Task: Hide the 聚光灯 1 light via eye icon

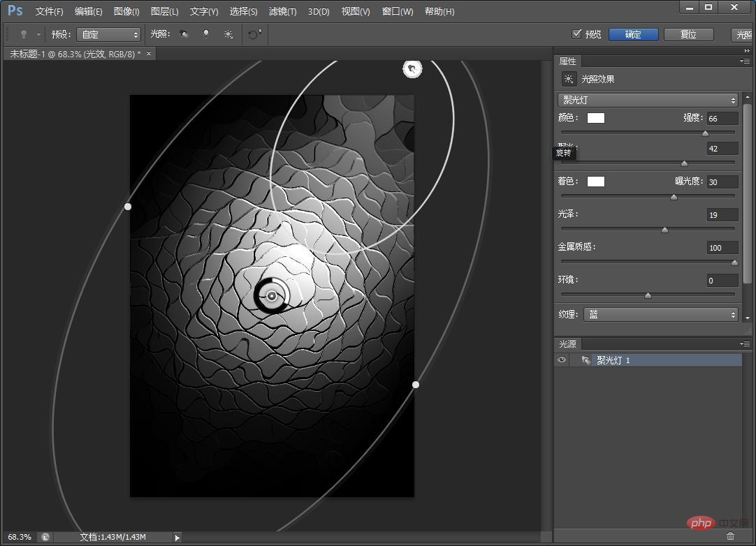Action: click(x=562, y=360)
